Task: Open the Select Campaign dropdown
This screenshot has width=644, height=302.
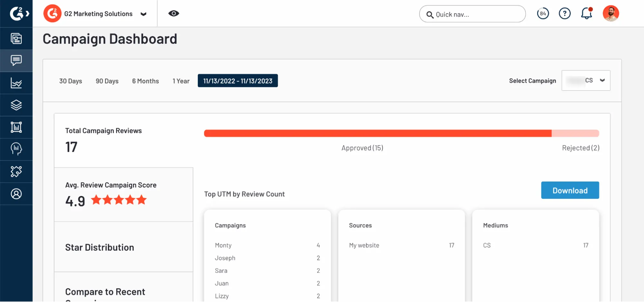Action: click(x=586, y=81)
